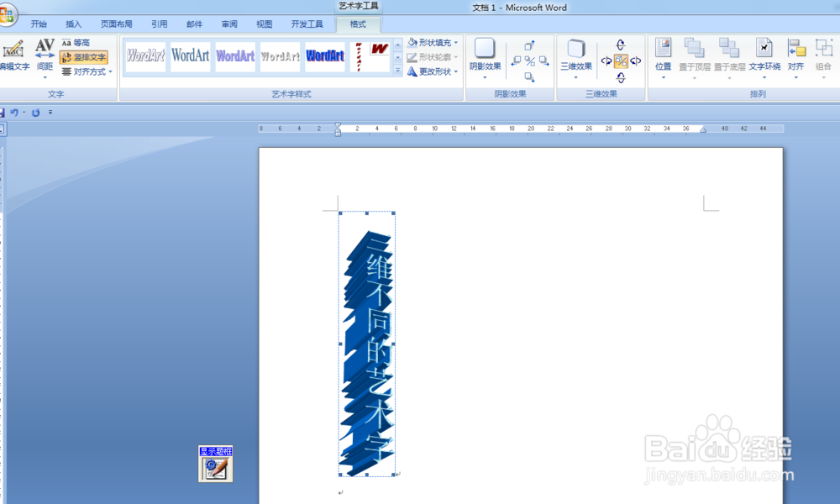840x504 pixels.
Task: Select the vertical red WordArt style thumbnail
Action: tap(370, 55)
